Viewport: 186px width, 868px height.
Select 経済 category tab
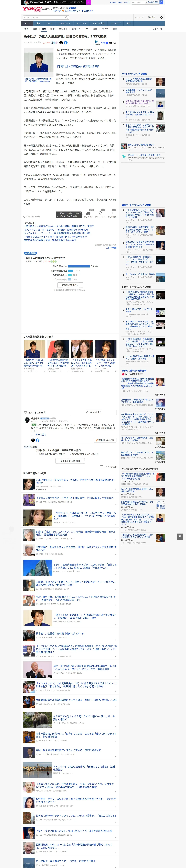pyautogui.click(x=52, y=29)
